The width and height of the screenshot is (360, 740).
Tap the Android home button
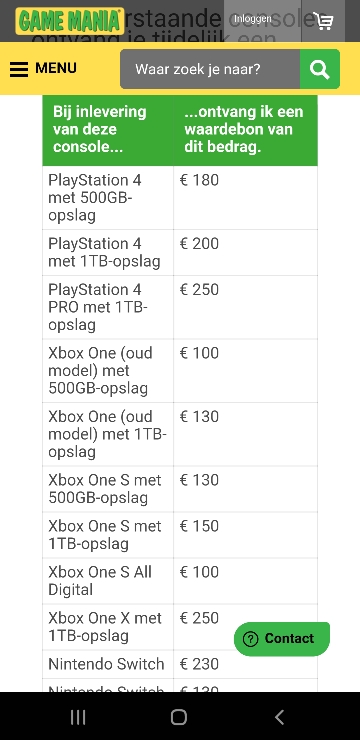[179, 717]
